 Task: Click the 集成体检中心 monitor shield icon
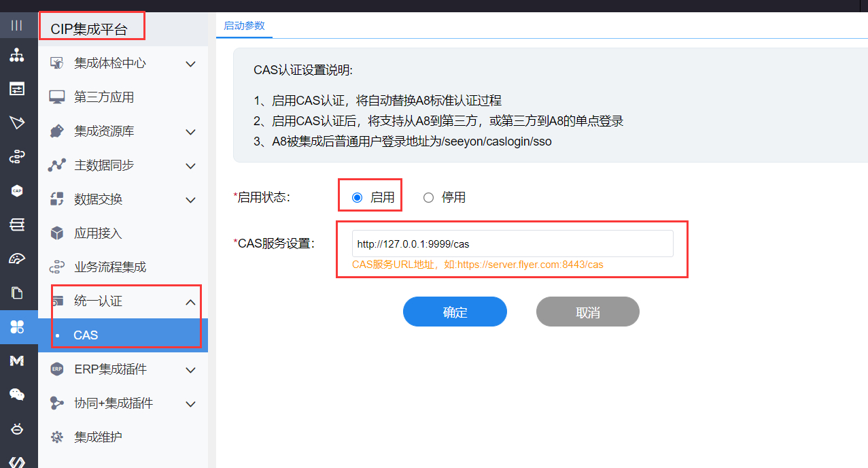coord(57,63)
